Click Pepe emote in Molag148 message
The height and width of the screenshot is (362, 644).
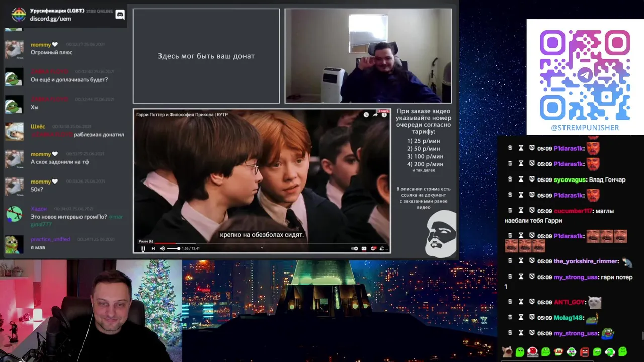pyautogui.click(x=592, y=317)
